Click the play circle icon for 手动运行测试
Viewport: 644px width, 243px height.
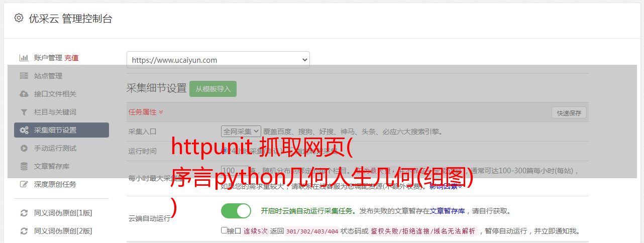pos(24,148)
